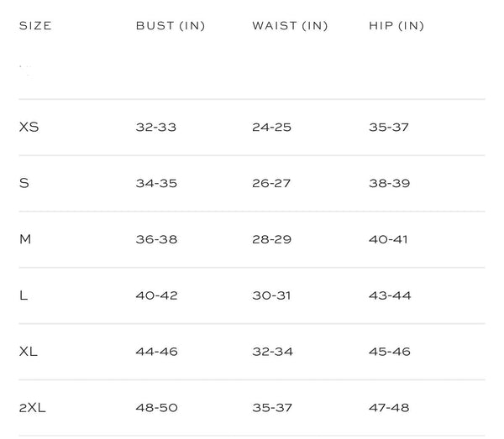This screenshot has height=439, width=504.
Task: Select the S size row label
Action: tap(24, 183)
